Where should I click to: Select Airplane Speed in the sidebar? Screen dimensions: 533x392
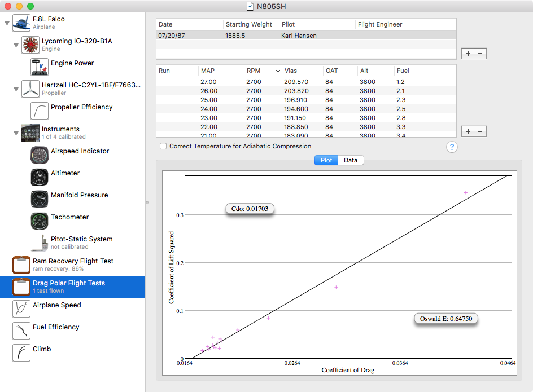pyautogui.click(x=72, y=309)
